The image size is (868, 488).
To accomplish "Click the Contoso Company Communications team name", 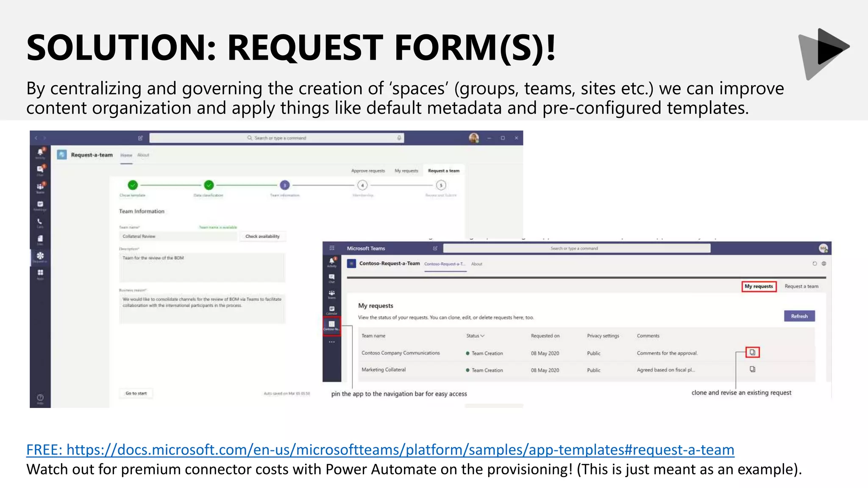I will pos(401,353).
